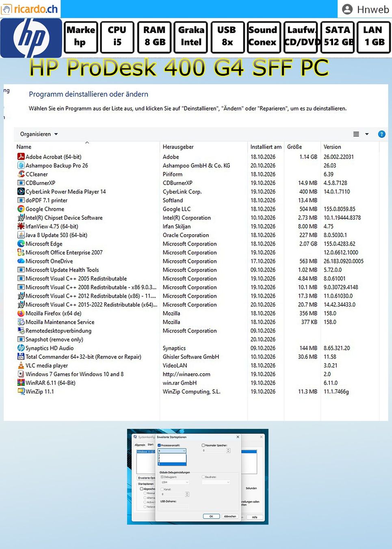
Task: Toggle the Debugport checkbox
Action: pyautogui.click(x=162, y=477)
